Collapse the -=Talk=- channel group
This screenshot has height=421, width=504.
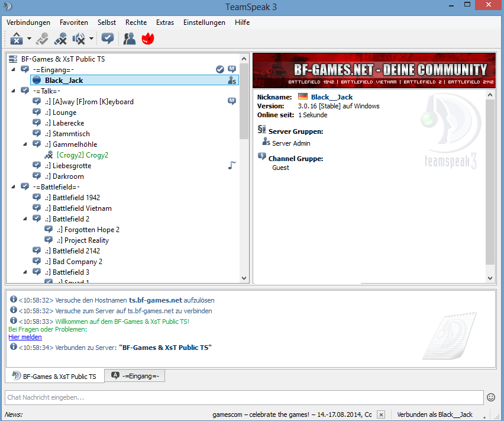point(13,91)
